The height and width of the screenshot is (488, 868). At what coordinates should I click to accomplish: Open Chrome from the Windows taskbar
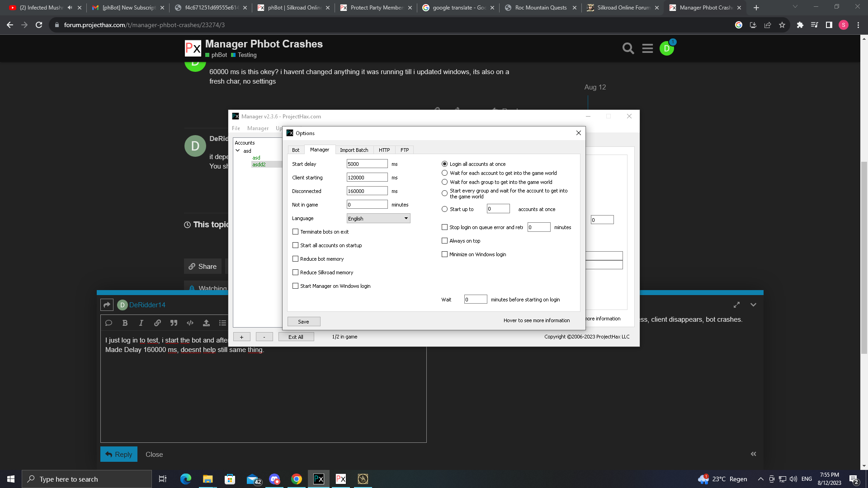coord(297,479)
